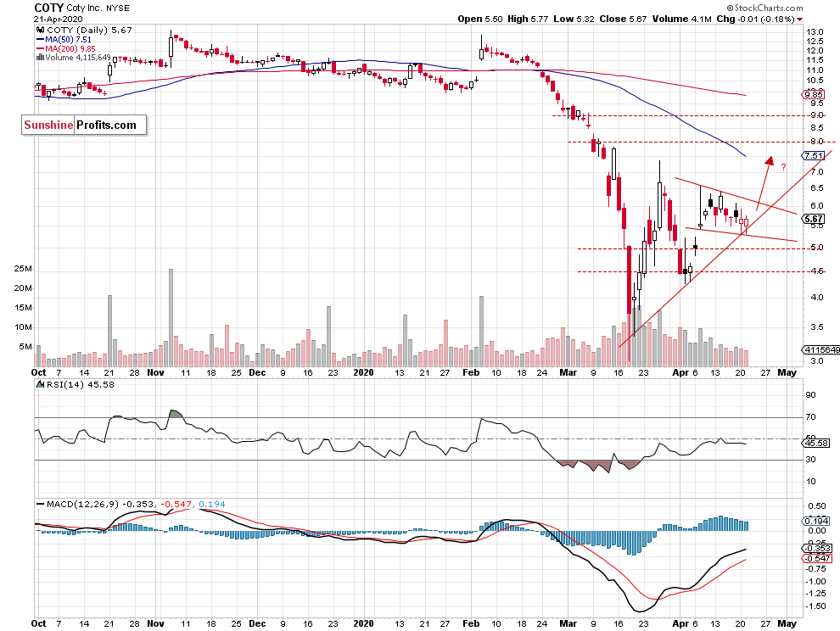The image size is (840, 631).
Task: Click the 8.5 price axis label
Action: tap(817, 127)
